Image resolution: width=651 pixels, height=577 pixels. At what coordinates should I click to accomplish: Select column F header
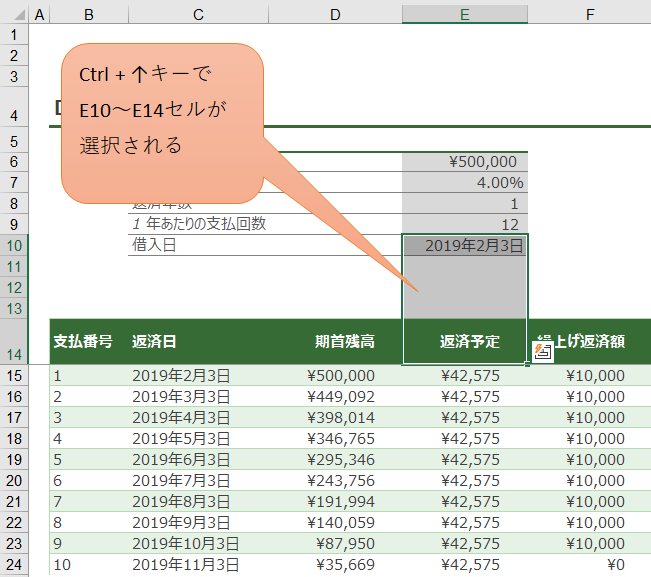(x=590, y=15)
